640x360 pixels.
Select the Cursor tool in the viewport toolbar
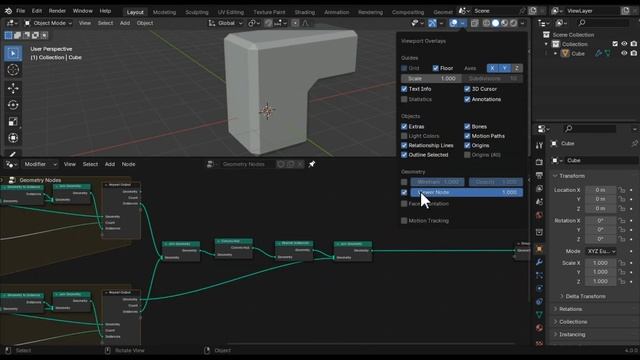click(x=13, y=70)
